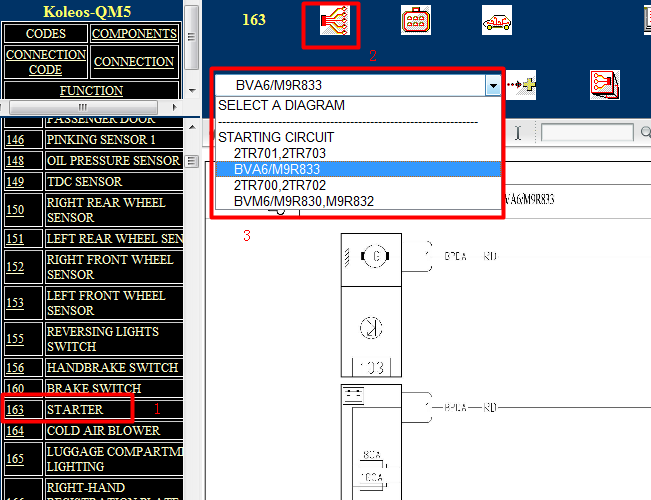Viewport: 651px width, 500px height.
Task: Open the CONNECTION menu
Action: [x=134, y=62]
